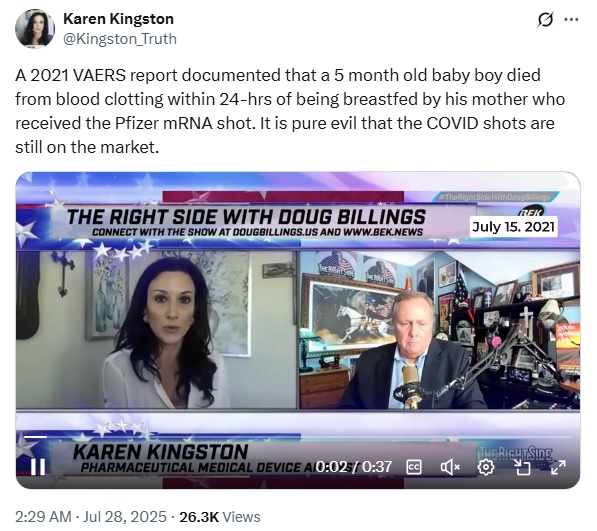Seek along the video progress bar
Viewport: 597px width, 531px height.
pyautogui.click(x=298, y=437)
